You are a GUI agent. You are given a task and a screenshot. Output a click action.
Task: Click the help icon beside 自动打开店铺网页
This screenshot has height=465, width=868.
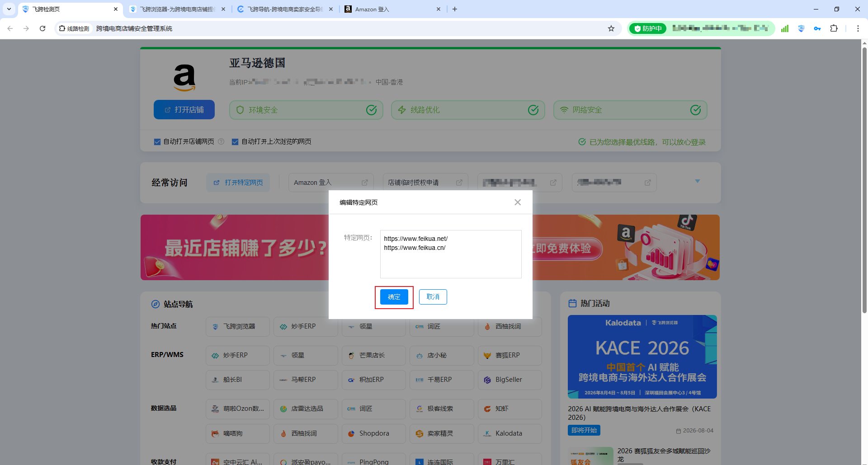221,141
